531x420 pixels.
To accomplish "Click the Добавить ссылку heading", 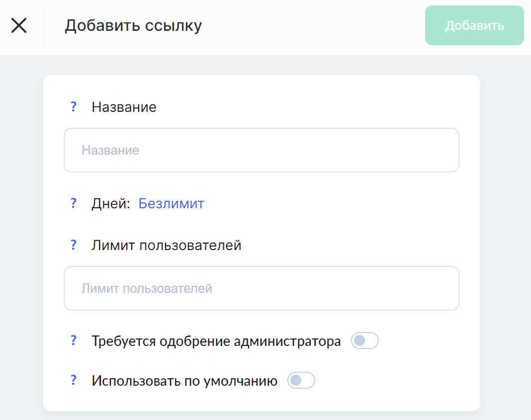I will 133,26.
